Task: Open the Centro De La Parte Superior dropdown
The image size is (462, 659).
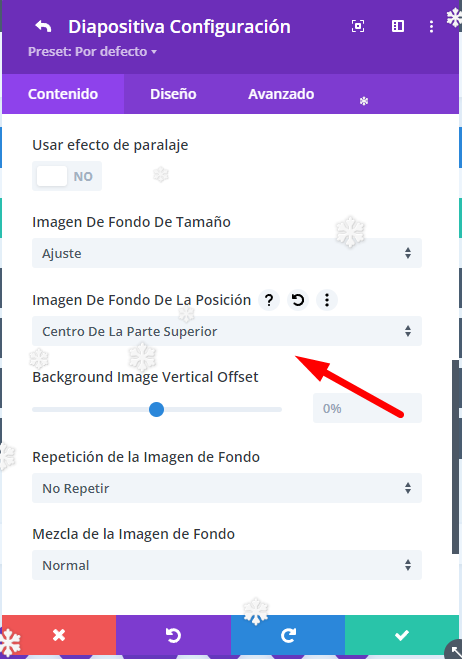Action: point(227,331)
